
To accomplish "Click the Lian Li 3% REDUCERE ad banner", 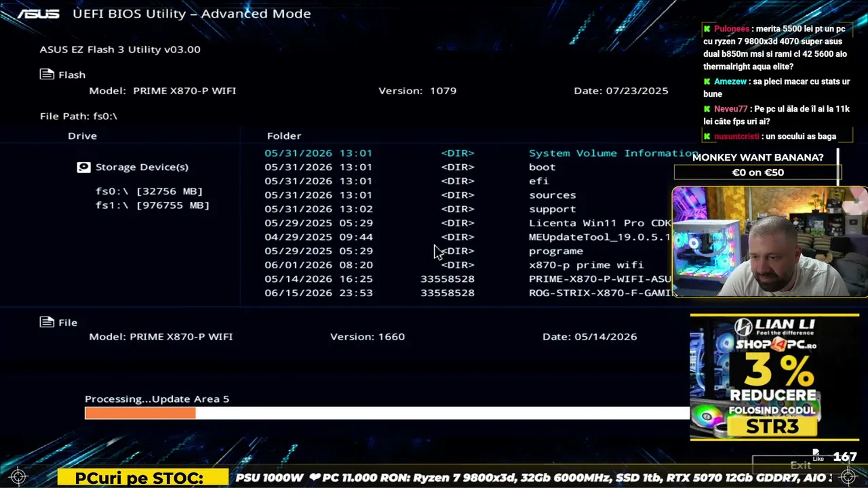I will pyautogui.click(x=774, y=377).
